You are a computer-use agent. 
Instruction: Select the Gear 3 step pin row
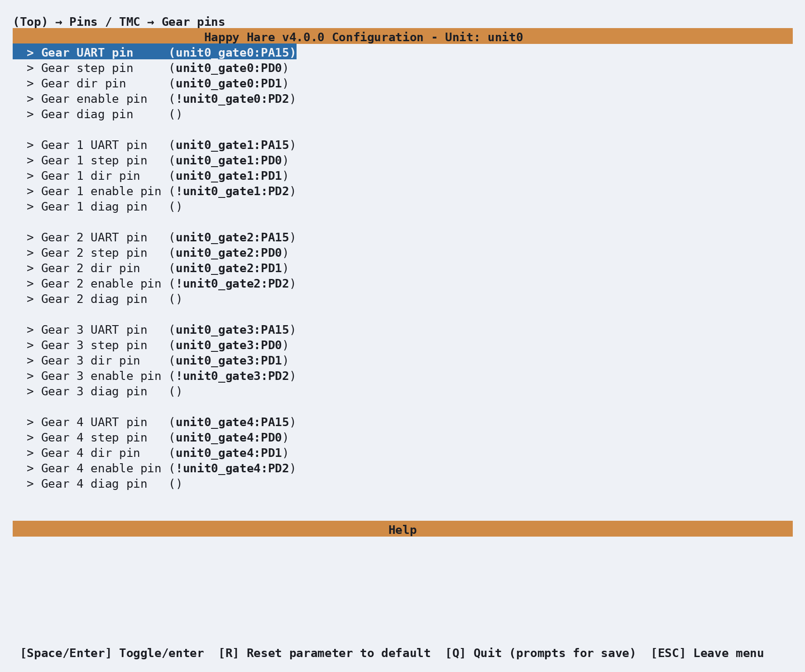click(x=157, y=345)
